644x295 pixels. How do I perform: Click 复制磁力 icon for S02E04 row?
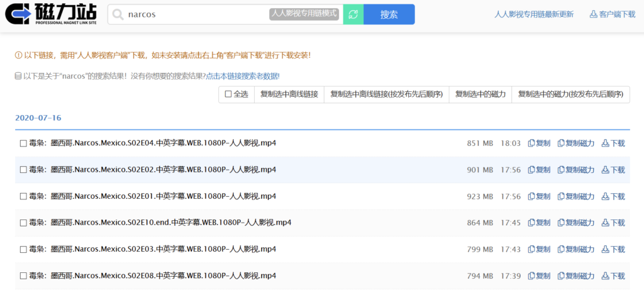point(561,143)
